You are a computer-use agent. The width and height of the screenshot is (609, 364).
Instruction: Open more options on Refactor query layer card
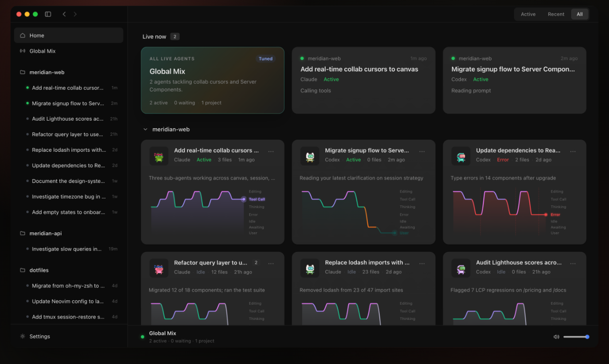(271, 263)
